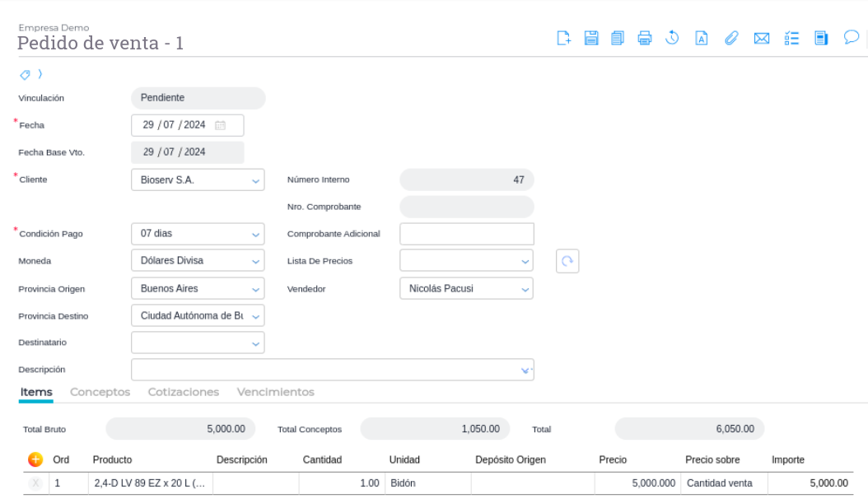Open the checklist icon in toolbar
868x499 pixels.
click(x=792, y=38)
